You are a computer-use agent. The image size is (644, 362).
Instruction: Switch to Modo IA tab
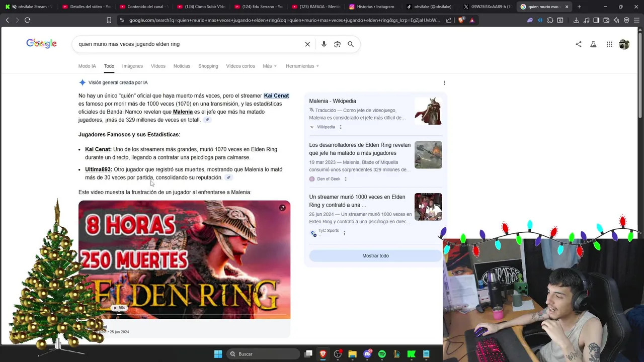tap(87, 66)
